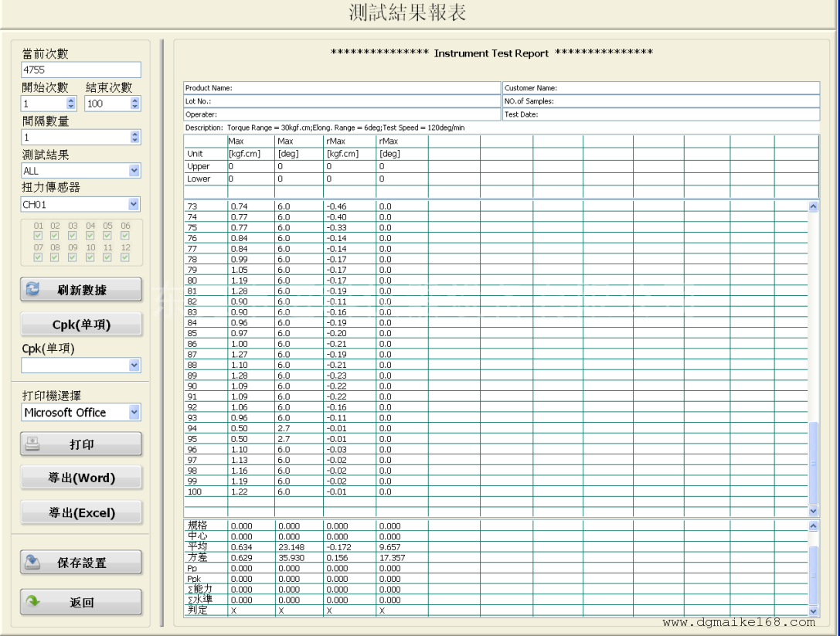Toggle channel 01 checkbox

tap(37, 235)
